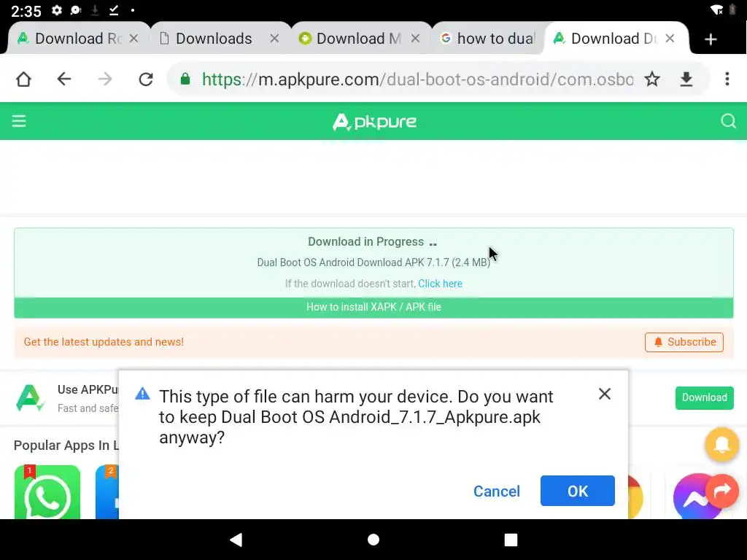Confirm keeping the APK with OK
The image size is (747, 560).
click(x=578, y=491)
